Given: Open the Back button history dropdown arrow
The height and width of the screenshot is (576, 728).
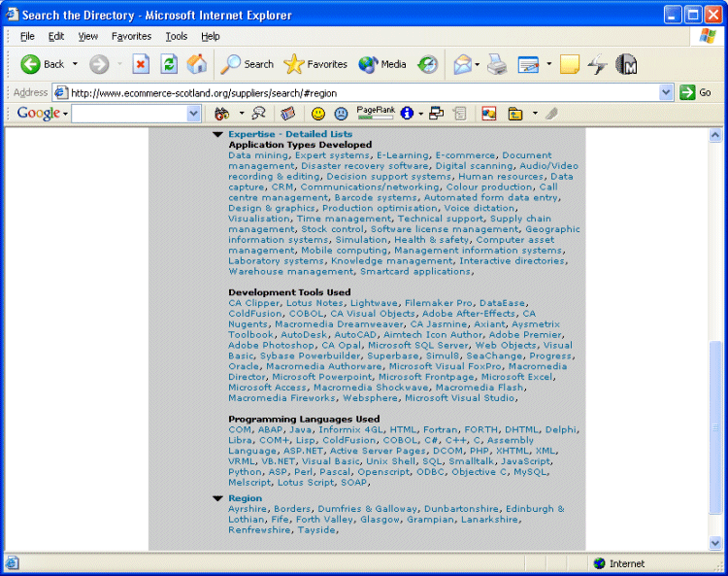Looking at the screenshot, I should tap(75, 64).
